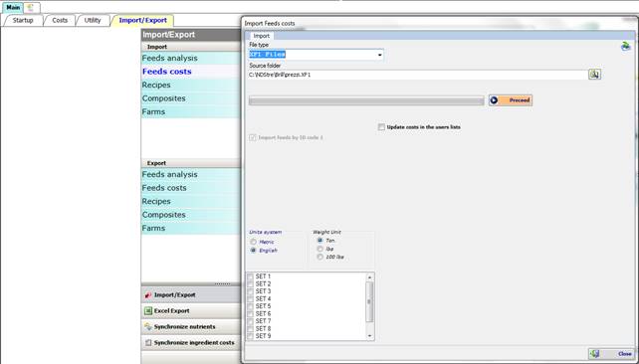
Task: Click the XF1 Files combo box text
Action: [x=268, y=54]
